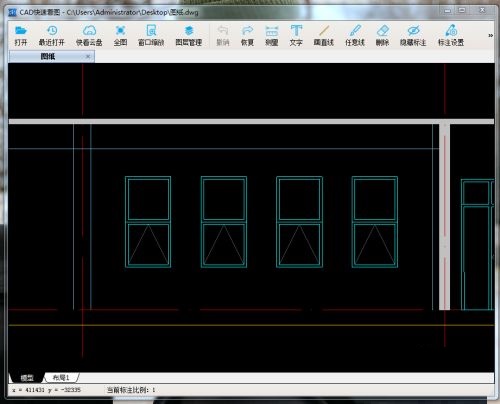Switch to the 模型 model tab
This screenshot has width=500, height=404.
[27, 378]
